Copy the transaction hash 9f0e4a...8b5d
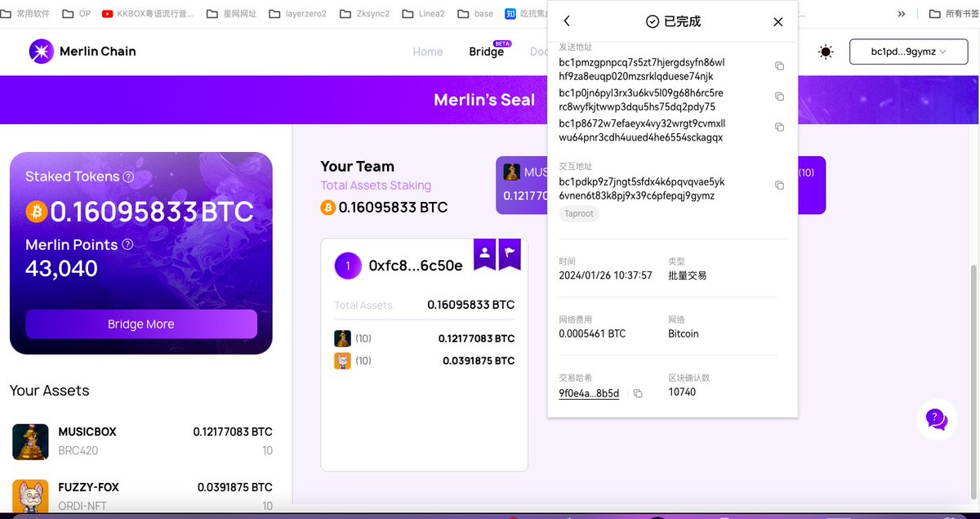 pyautogui.click(x=638, y=393)
